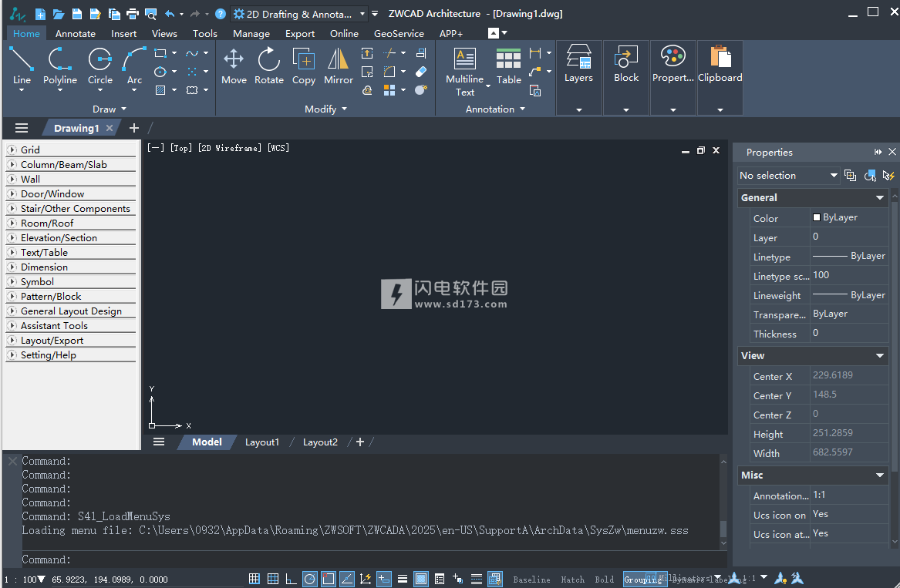
Task: Click the Copy tool in Modify
Action: point(304,66)
